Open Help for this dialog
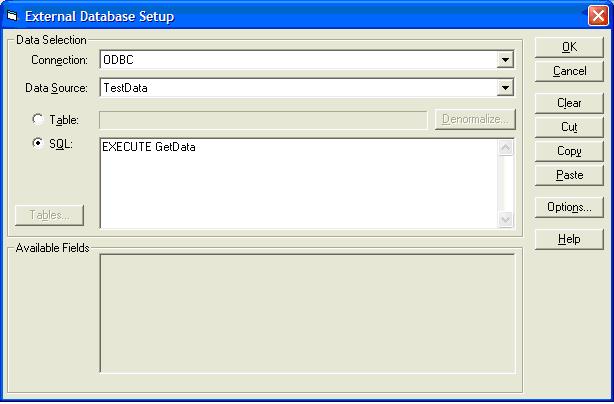This screenshot has width=614, height=404. (569, 239)
